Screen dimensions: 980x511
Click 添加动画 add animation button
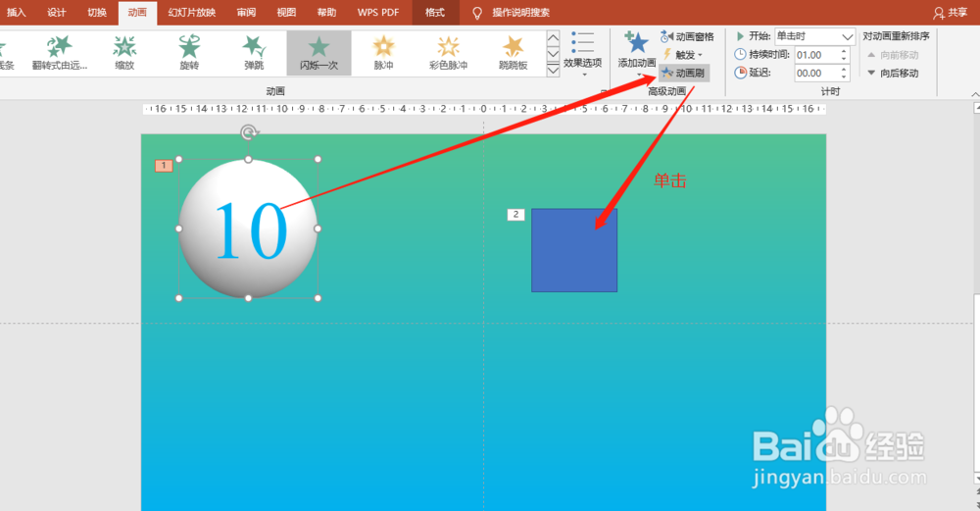point(636,54)
